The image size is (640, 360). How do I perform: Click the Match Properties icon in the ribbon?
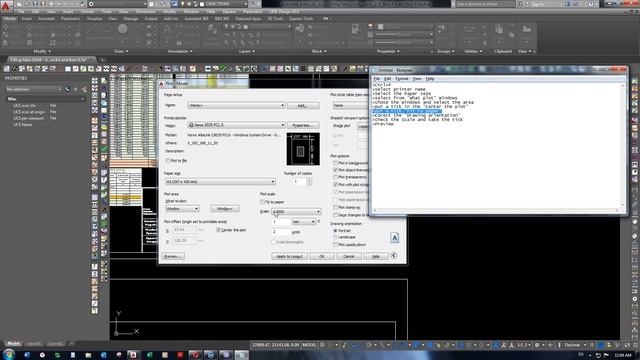[356, 29]
